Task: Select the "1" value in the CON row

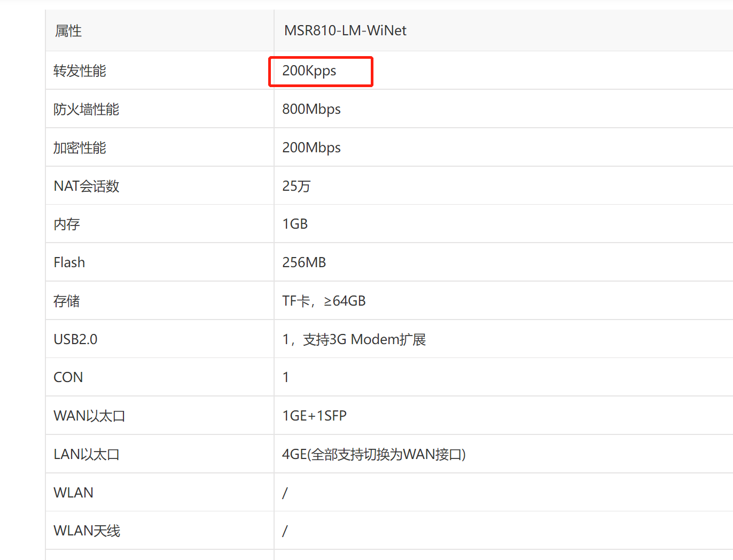Action: (x=286, y=377)
